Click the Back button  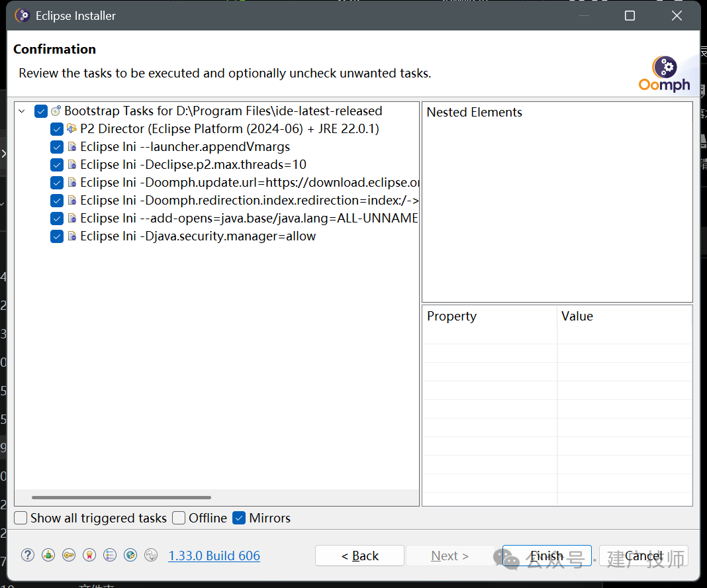(x=359, y=556)
